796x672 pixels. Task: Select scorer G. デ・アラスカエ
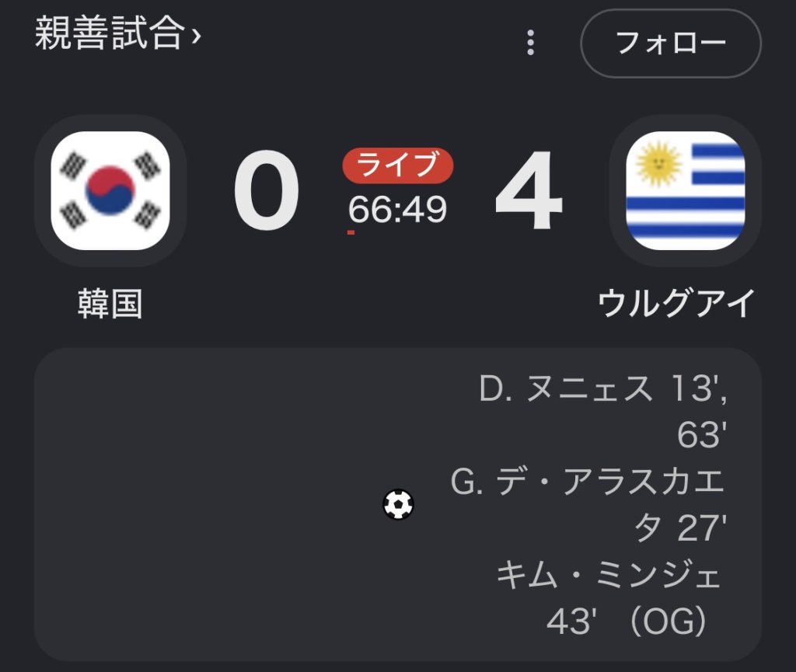click(x=588, y=482)
